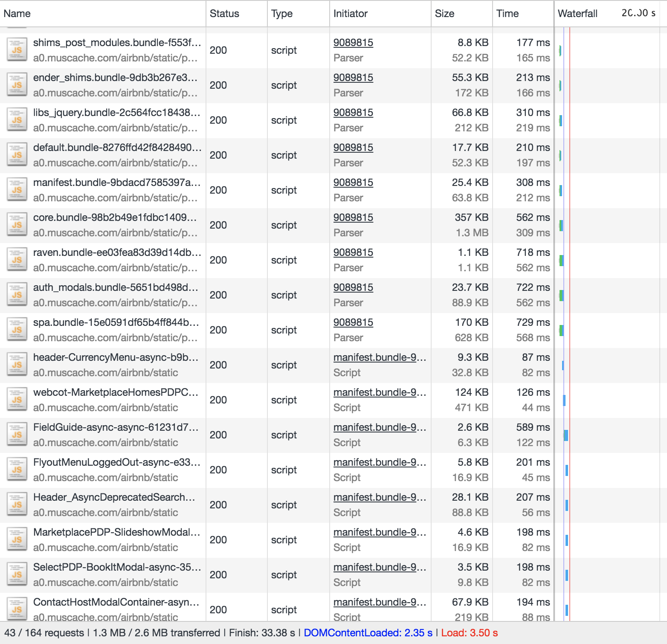Click the JS icon for FlyoutMenuLoggedOut-async
667x644 pixels.
[17, 470]
